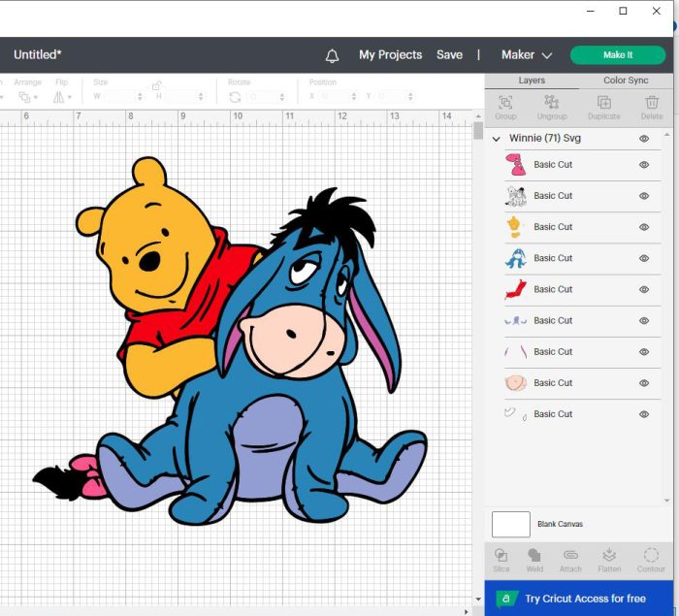679x616 pixels.
Task: Click the lock aspect ratio icon
Action: tap(157, 85)
